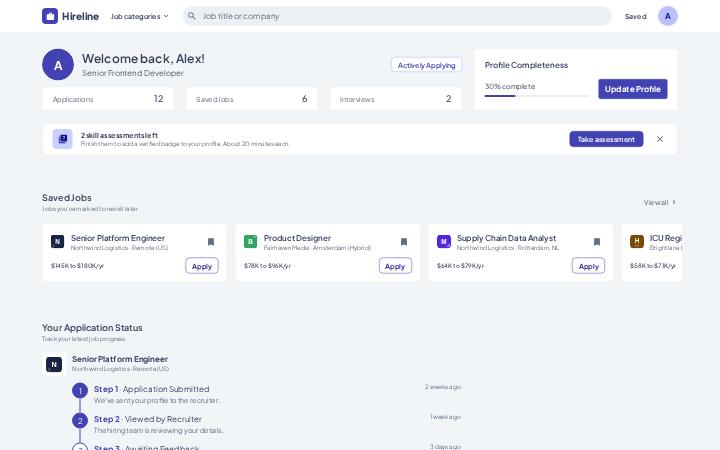This screenshot has width=720, height=450.
Task: Dismiss the skill assessments banner
Action: 660,139
